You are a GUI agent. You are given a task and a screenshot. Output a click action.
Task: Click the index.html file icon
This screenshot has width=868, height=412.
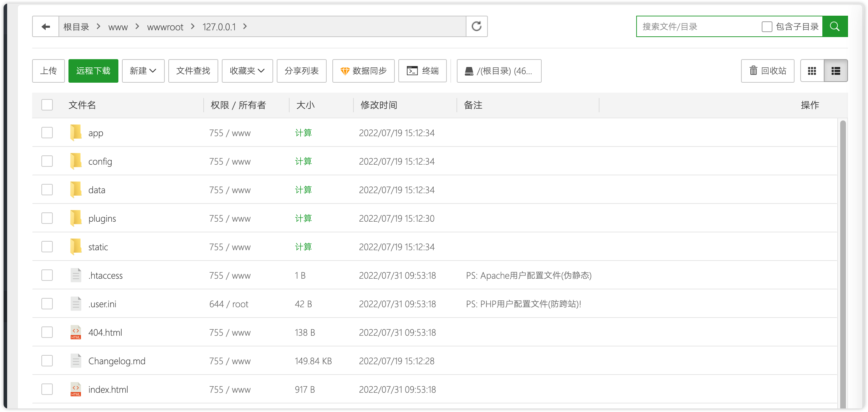(76, 389)
